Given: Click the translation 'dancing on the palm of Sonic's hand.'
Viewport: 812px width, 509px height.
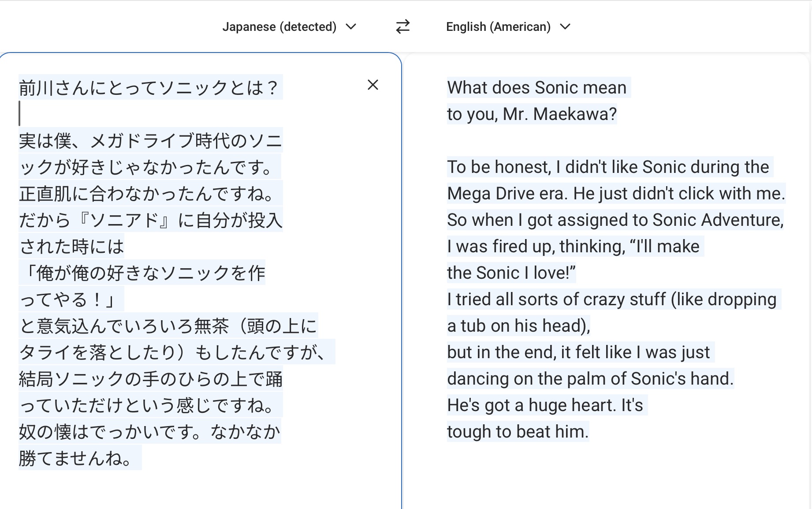Looking at the screenshot, I should pyautogui.click(x=591, y=378).
